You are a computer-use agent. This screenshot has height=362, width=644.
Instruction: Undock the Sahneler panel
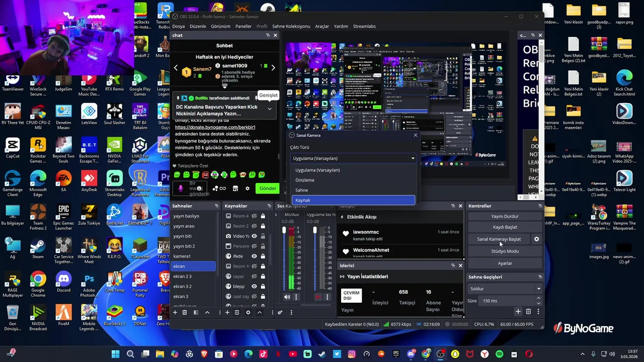pyautogui.click(x=216, y=206)
